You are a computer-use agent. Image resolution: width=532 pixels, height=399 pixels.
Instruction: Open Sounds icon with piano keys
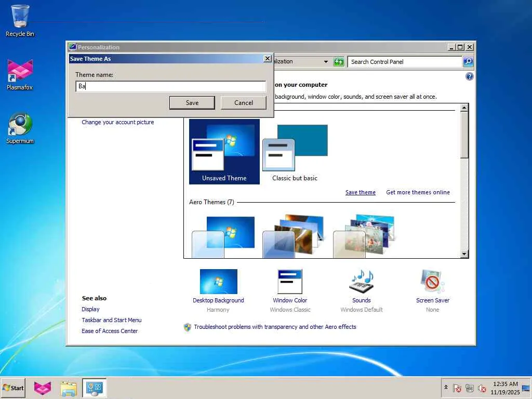pyautogui.click(x=362, y=281)
